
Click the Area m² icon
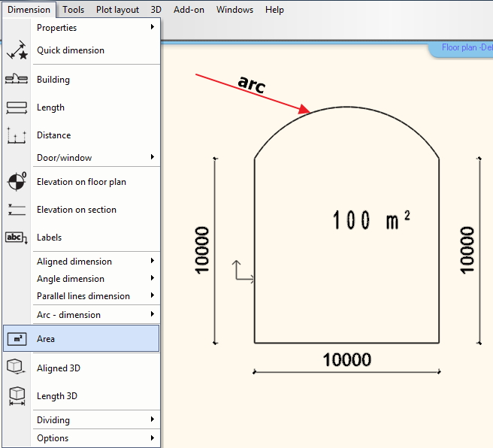17,339
